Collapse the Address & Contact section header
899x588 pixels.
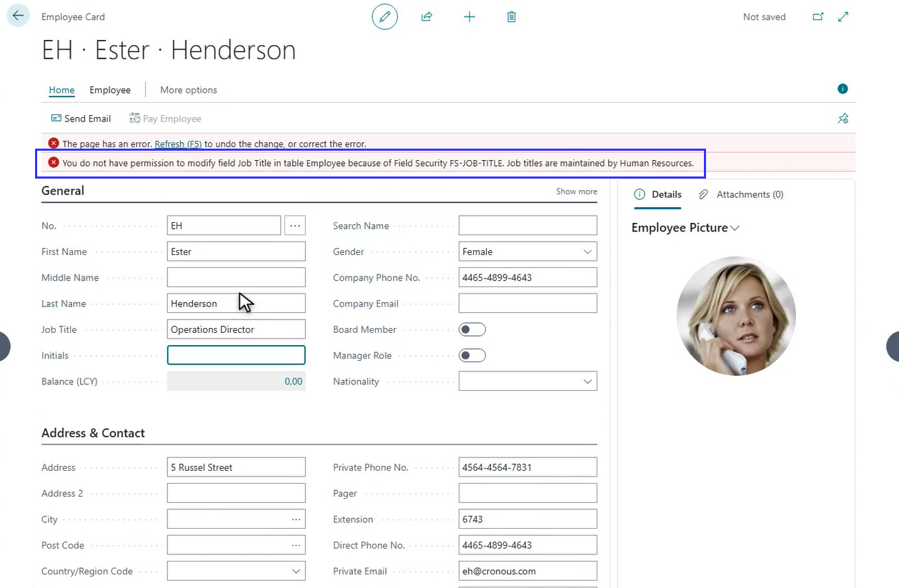(x=93, y=433)
